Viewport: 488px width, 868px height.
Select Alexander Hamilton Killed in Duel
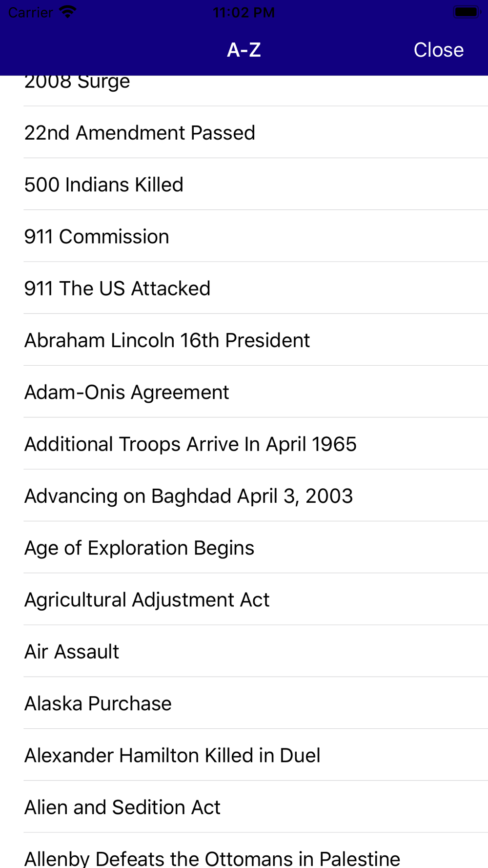pos(172,755)
